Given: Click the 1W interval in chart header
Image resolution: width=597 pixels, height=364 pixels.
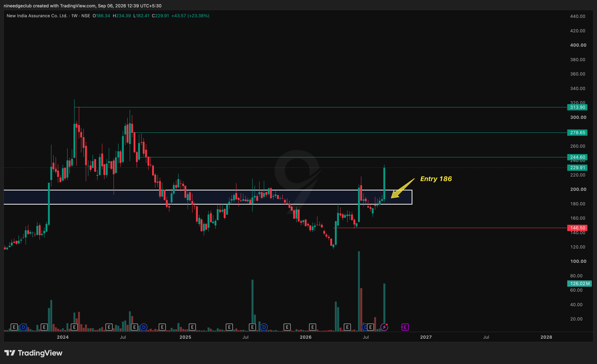Looking at the screenshot, I should click(x=74, y=16).
